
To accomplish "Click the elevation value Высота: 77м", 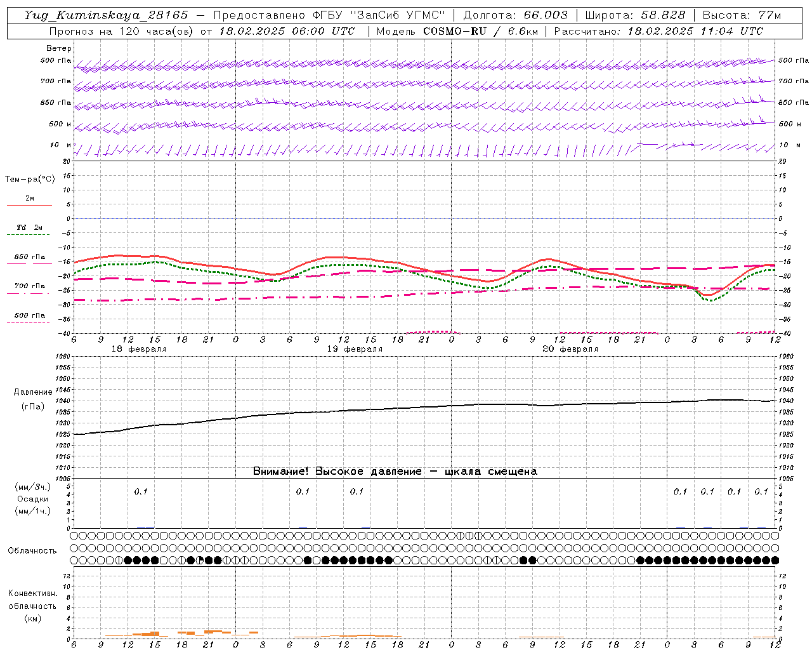I will point(742,15).
